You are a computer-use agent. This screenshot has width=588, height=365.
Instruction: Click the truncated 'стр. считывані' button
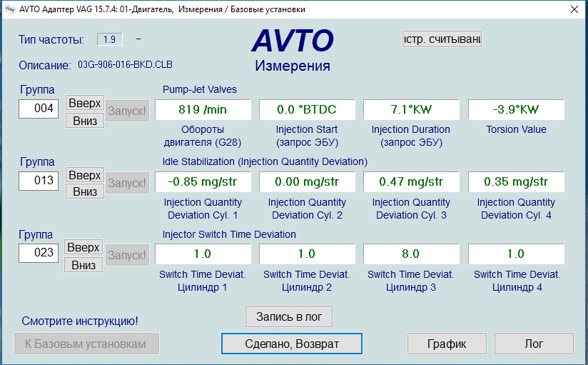click(x=442, y=39)
